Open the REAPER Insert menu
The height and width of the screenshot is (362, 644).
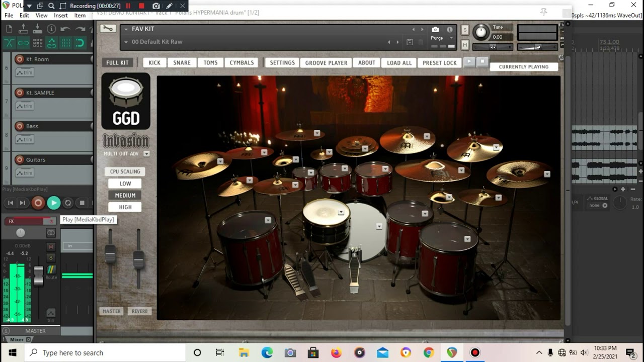tap(61, 16)
